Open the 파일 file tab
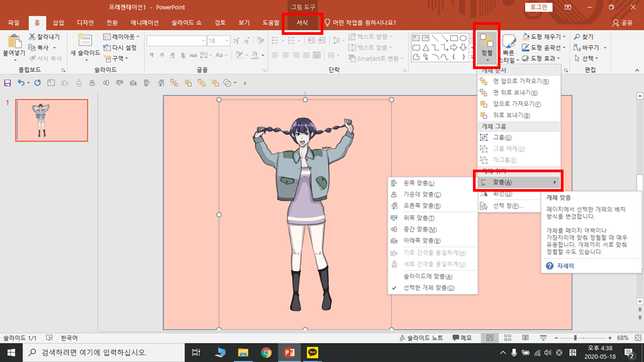Viewport: 644px width, 362px height. (13, 23)
